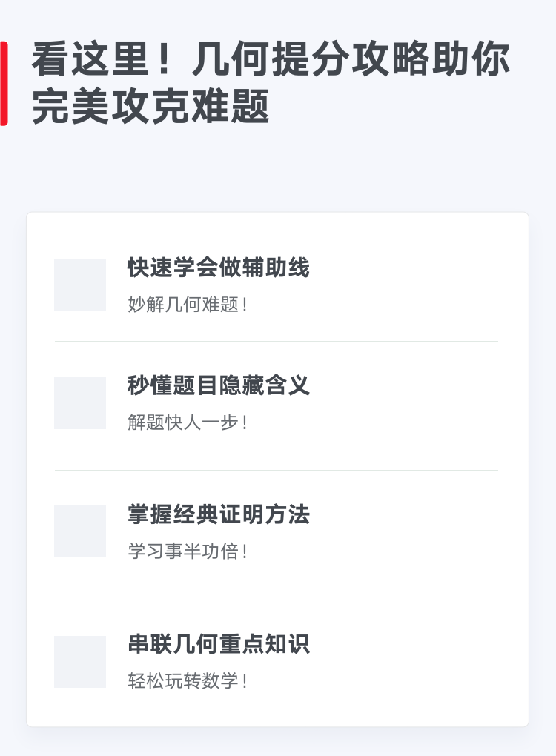The width and height of the screenshot is (556, 756).
Task: Click the divider below 解题快人一步！
Action: (277, 470)
